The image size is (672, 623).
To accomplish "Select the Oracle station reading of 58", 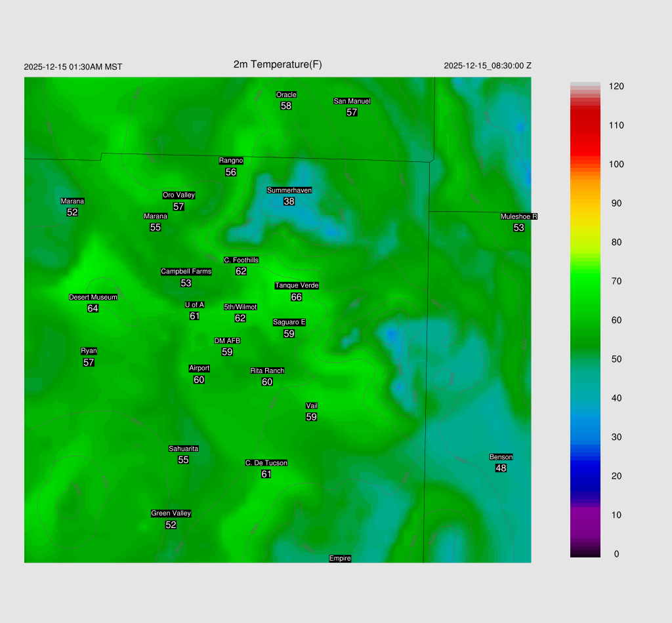I will click(x=286, y=106).
